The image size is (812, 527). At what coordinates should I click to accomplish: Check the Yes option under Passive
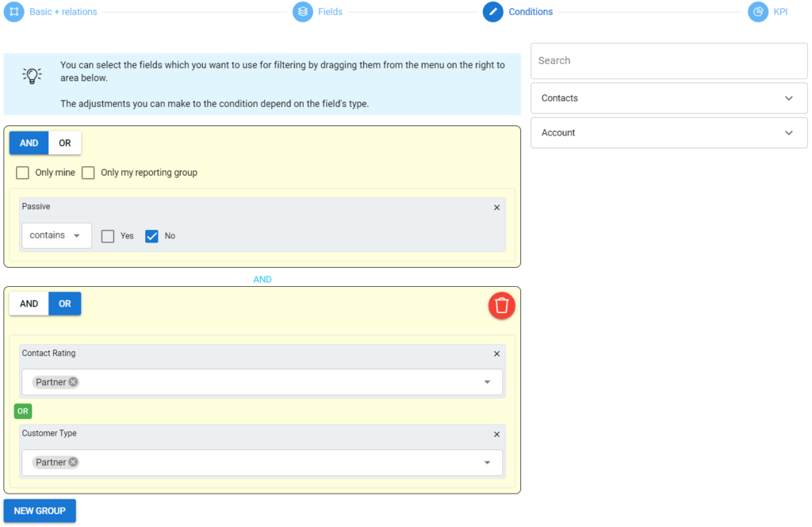pyautogui.click(x=107, y=235)
